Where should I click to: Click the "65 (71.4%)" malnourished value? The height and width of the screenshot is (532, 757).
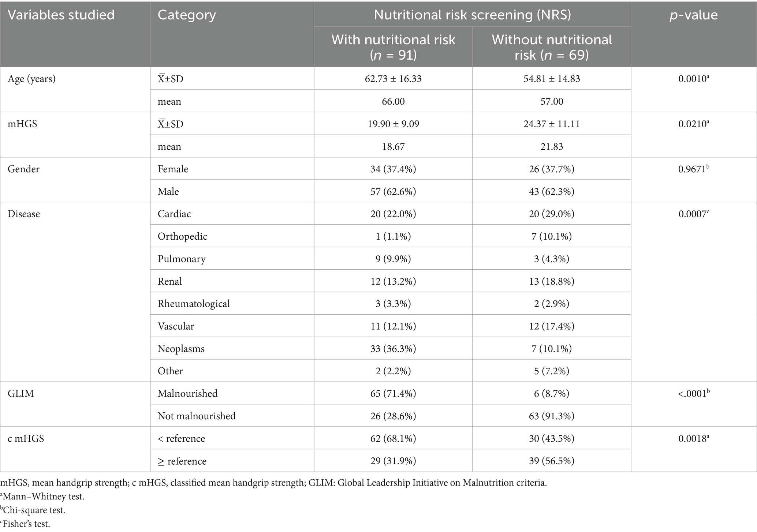393,394
